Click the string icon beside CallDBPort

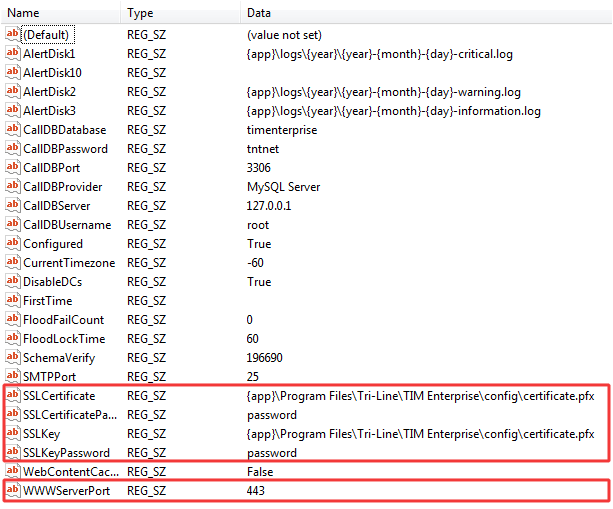click(x=13, y=167)
